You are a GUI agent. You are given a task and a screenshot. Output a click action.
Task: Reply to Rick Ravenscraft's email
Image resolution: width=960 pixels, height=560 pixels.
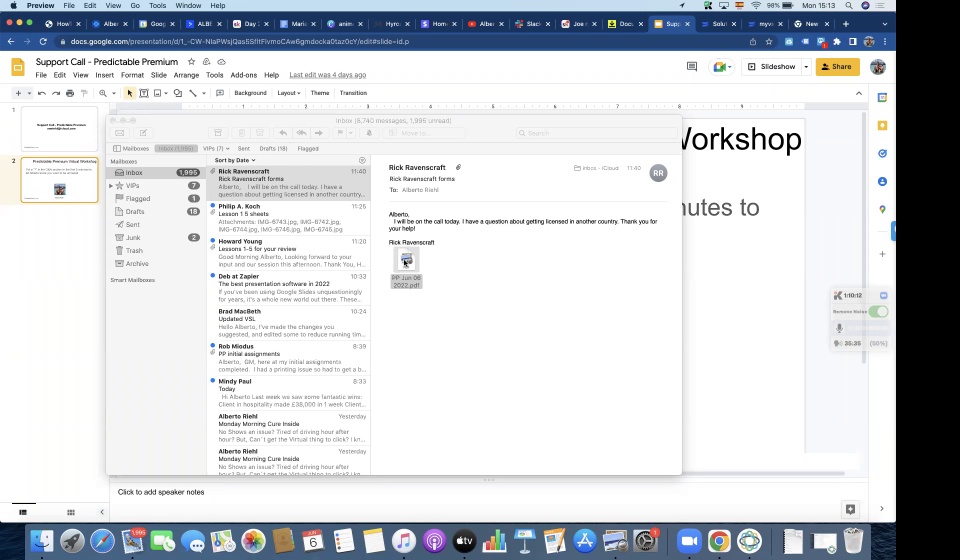[283, 133]
